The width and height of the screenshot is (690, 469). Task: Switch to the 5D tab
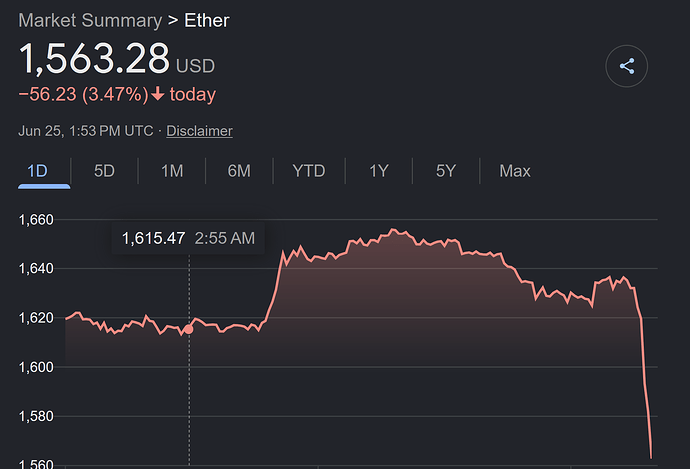click(x=104, y=171)
